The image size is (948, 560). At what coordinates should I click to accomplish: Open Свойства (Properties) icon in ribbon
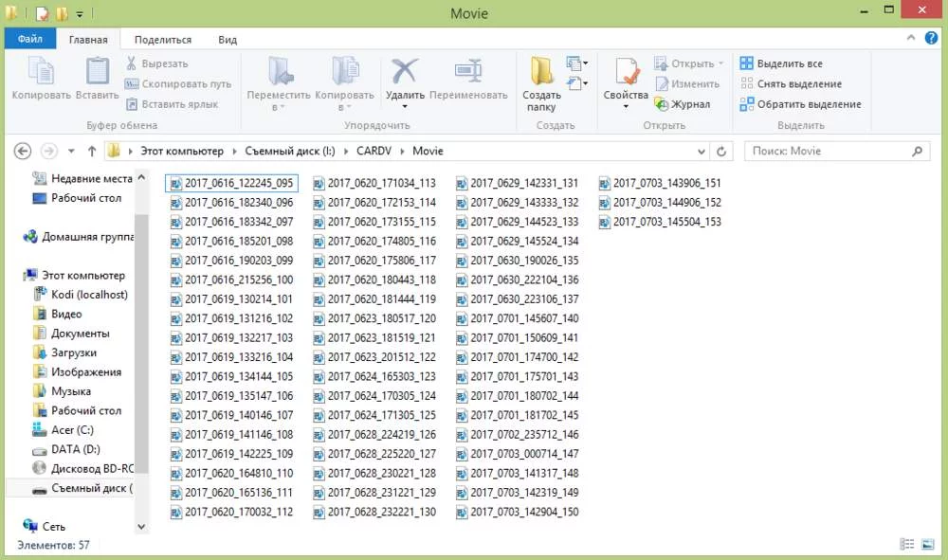pyautogui.click(x=626, y=72)
